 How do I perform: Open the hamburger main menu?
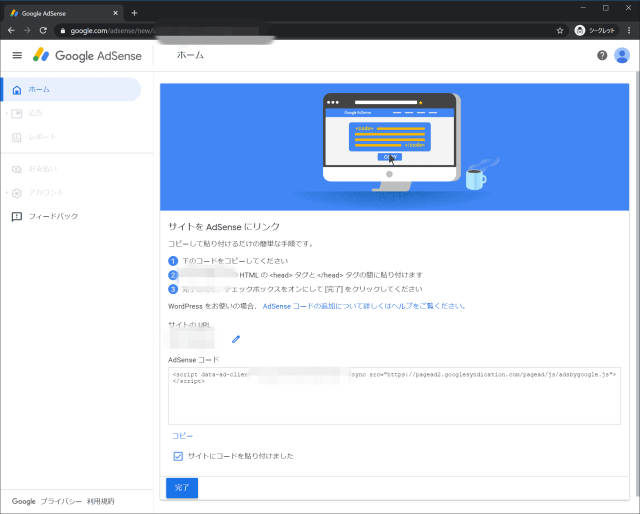(17, 55)
